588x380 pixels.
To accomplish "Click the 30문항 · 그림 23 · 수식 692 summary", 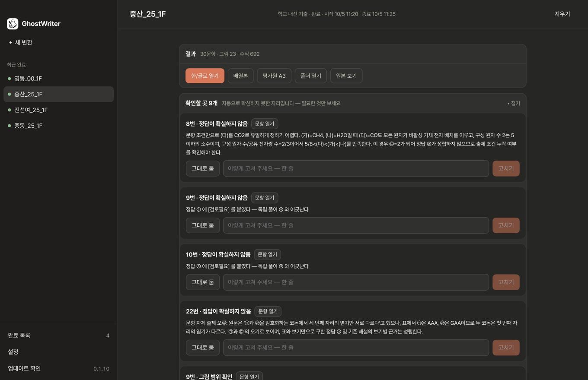I will [x=230, y=54].
